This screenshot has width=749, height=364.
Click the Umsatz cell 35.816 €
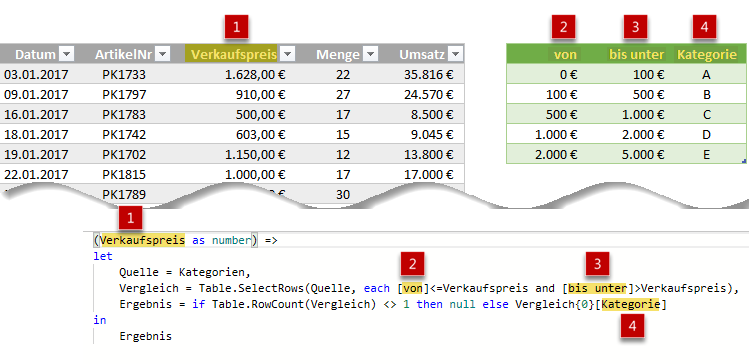(428, 75)
